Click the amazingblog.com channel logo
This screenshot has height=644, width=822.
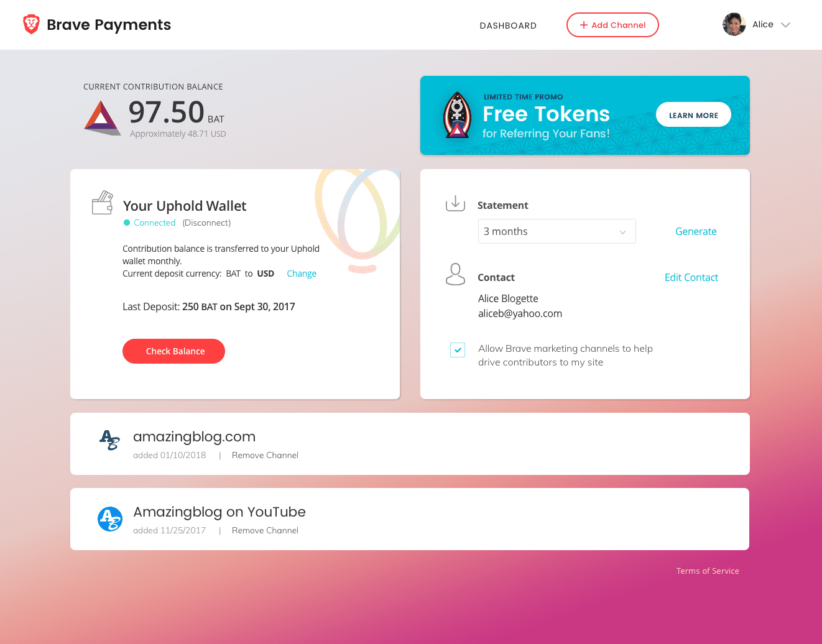pos(109,440)
